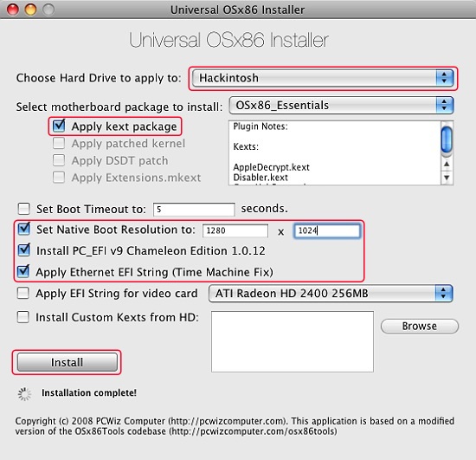Click the Plugin Notes scroll down arrow
Screen dimensions: 476x460
tap(447, 178)
